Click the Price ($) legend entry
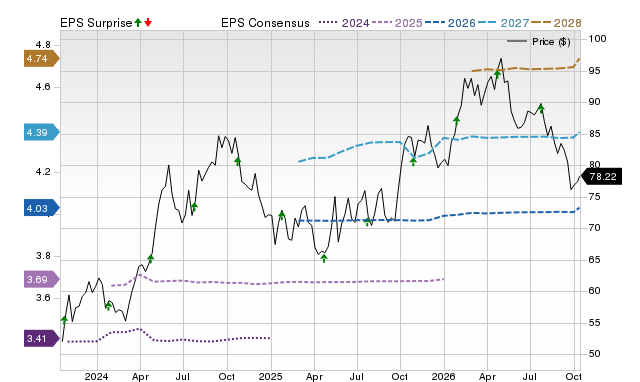 (x=538, y=42)
